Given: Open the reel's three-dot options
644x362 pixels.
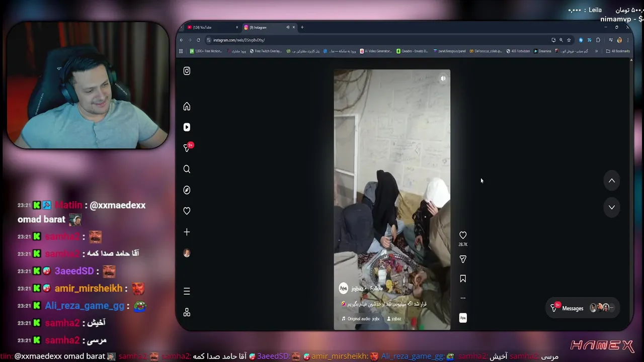Looking at the screenshot, I should pos(463,298).
